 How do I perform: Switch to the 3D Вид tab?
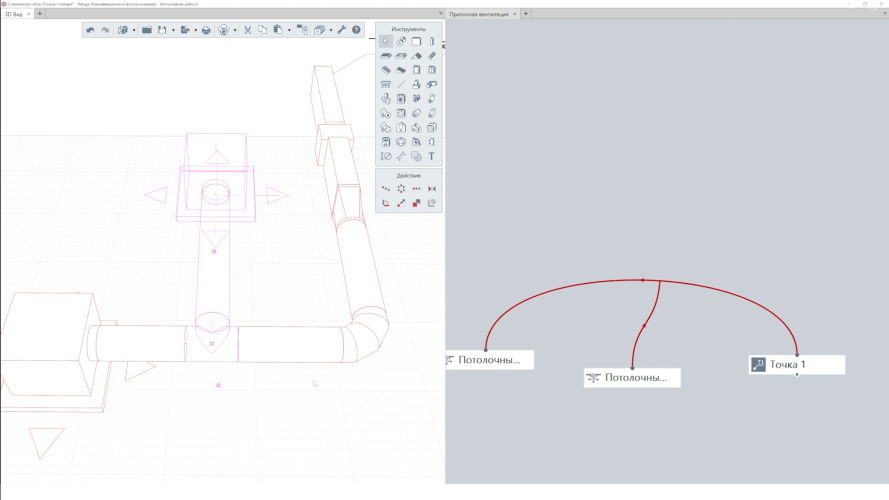pos(13,14)
